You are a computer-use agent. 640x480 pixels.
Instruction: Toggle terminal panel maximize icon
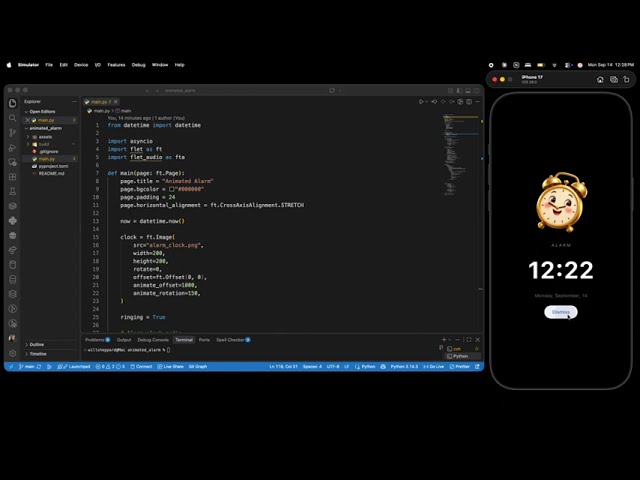point(469,340)
